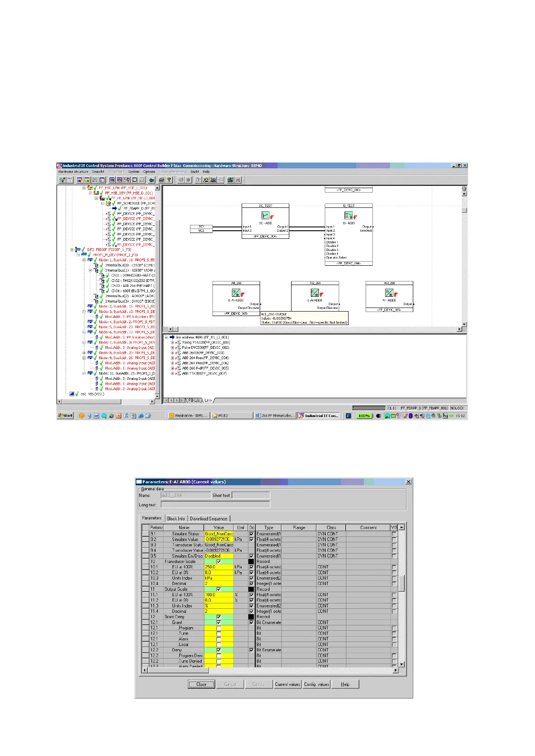Click the Short text input field
This screenshot has height=756, width=535.
tap(251, 495)
